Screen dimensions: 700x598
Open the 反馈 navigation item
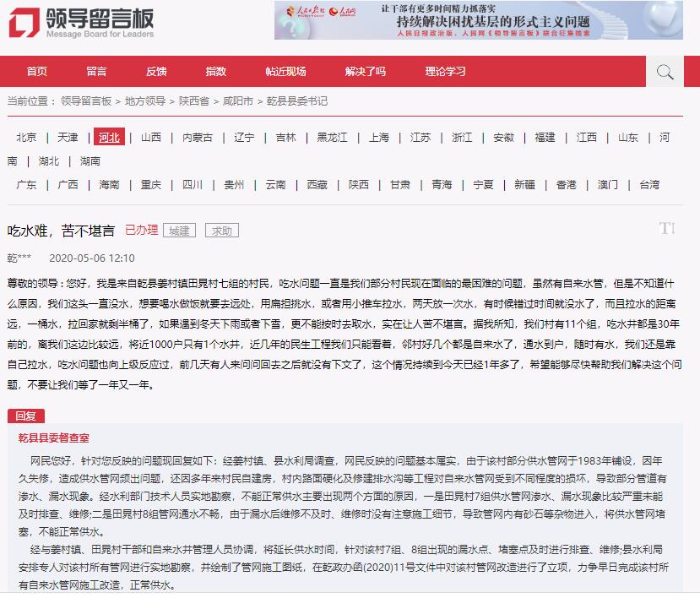click(156, 72)
